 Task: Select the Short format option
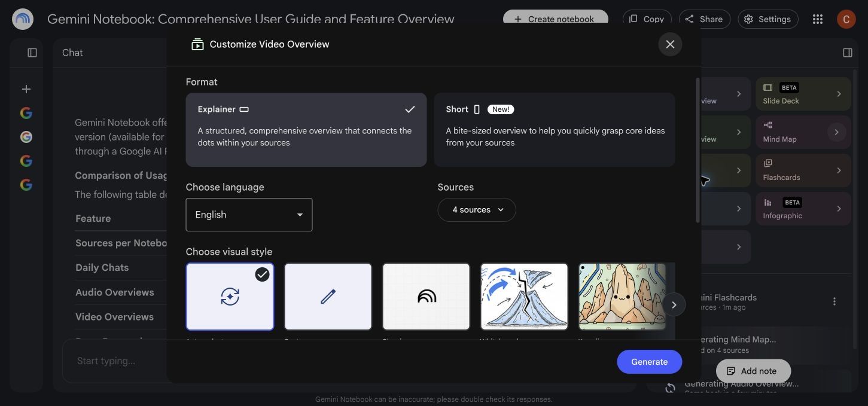[x=555, y=130]
